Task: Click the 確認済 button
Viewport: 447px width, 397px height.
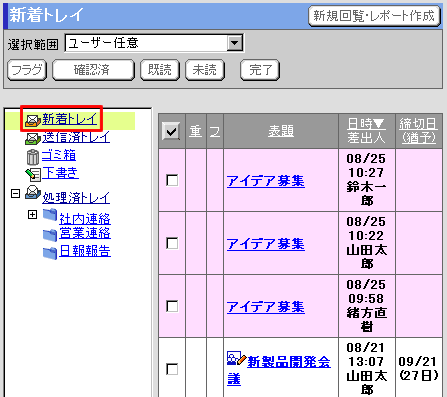Action: point(93,70)
